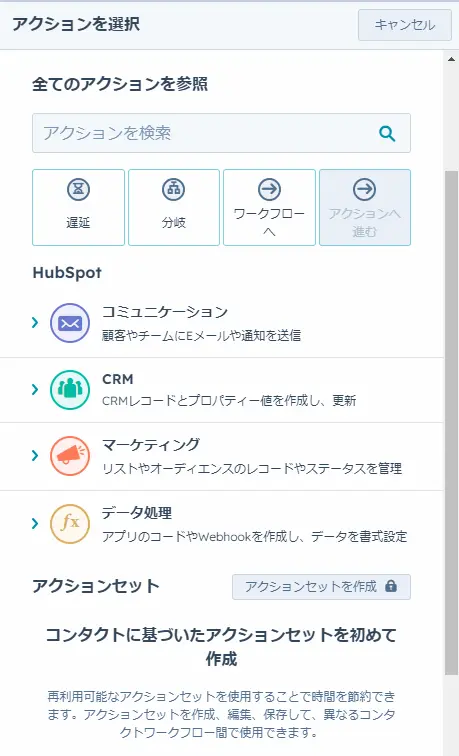Expand the マーケティング category chevron

pos(35,455)
